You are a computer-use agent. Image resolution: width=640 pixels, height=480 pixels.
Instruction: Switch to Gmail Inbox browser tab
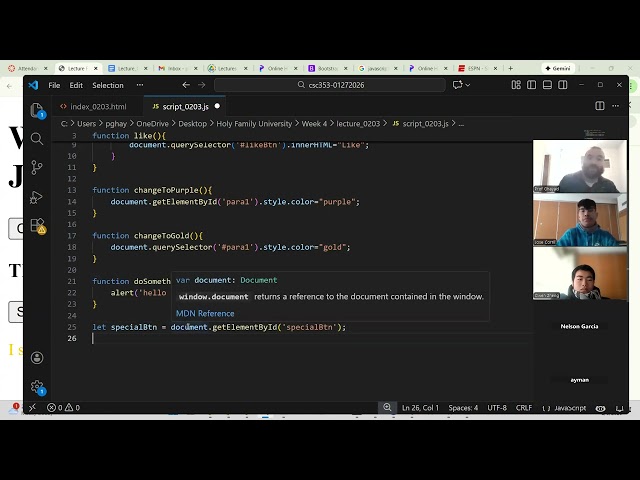click(x=178, y=68)
